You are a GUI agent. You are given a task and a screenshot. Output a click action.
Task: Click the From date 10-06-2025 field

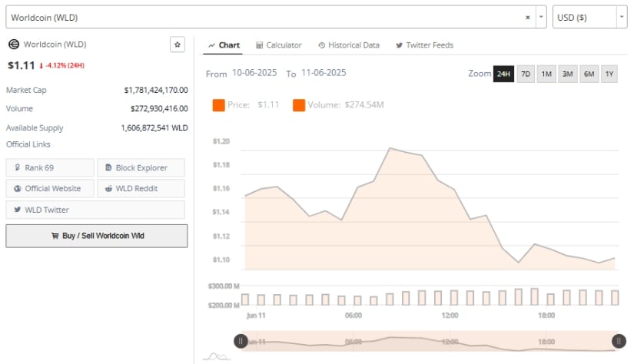254,73
